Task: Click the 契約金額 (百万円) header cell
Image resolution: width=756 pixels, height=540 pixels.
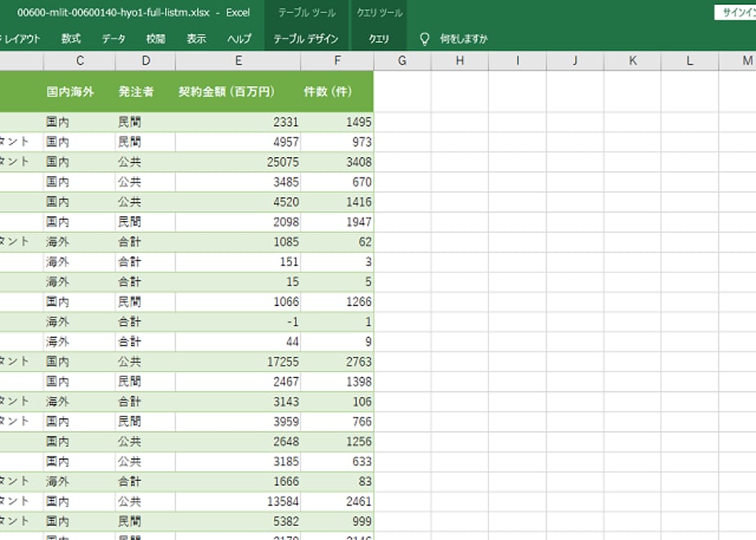Action: pos(238,92)
